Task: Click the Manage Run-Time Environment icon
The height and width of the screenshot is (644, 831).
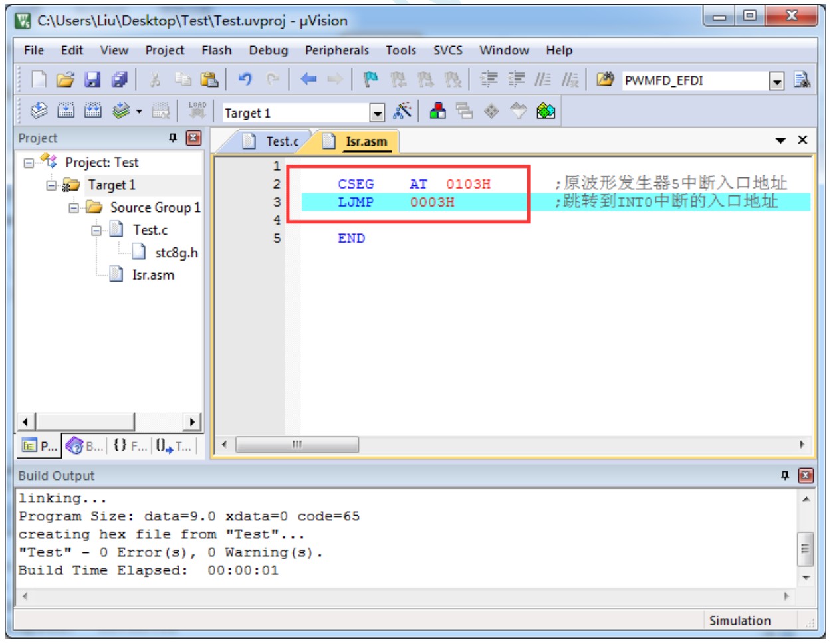Action: click(x=491, y=111)
